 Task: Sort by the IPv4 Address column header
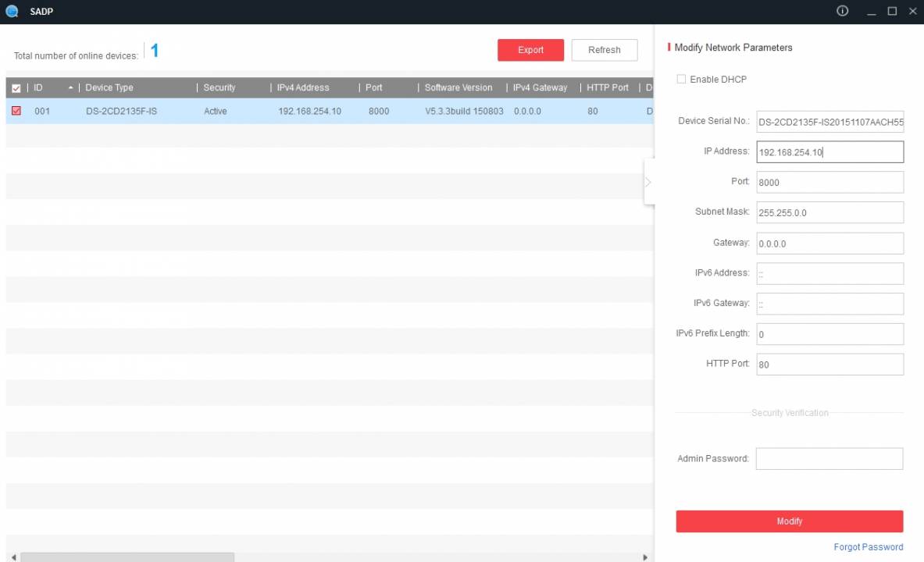coord(303,87)
